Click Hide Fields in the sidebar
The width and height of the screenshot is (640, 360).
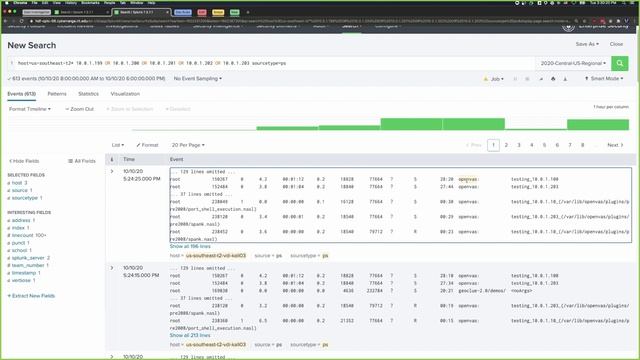point(24,161)
